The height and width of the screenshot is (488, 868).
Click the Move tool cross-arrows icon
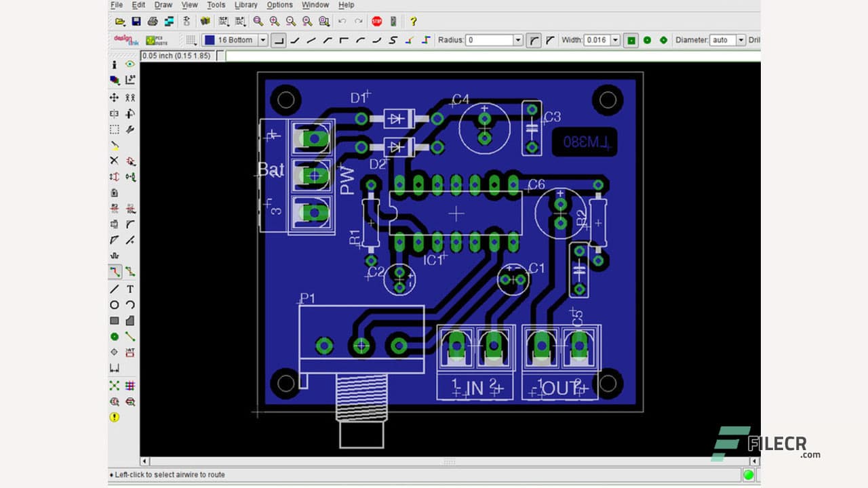[x=114, y=98]
